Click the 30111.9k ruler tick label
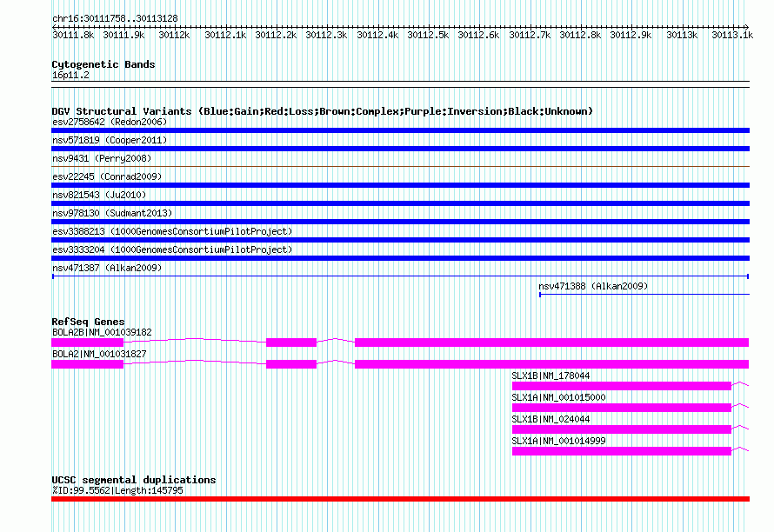The width and height of the screenshot is (774, 532). pyautogui.click(x=123, y=35)
